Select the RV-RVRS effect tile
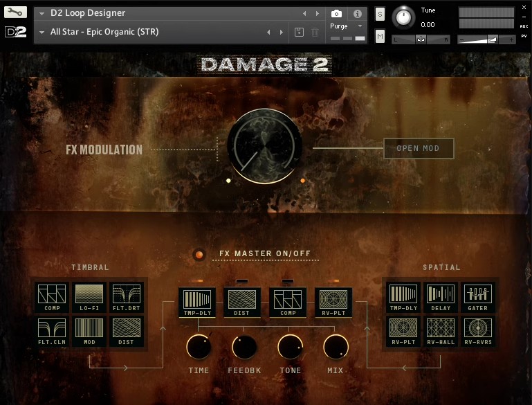The height and width of the screenshot is (405, 532). 478,332
